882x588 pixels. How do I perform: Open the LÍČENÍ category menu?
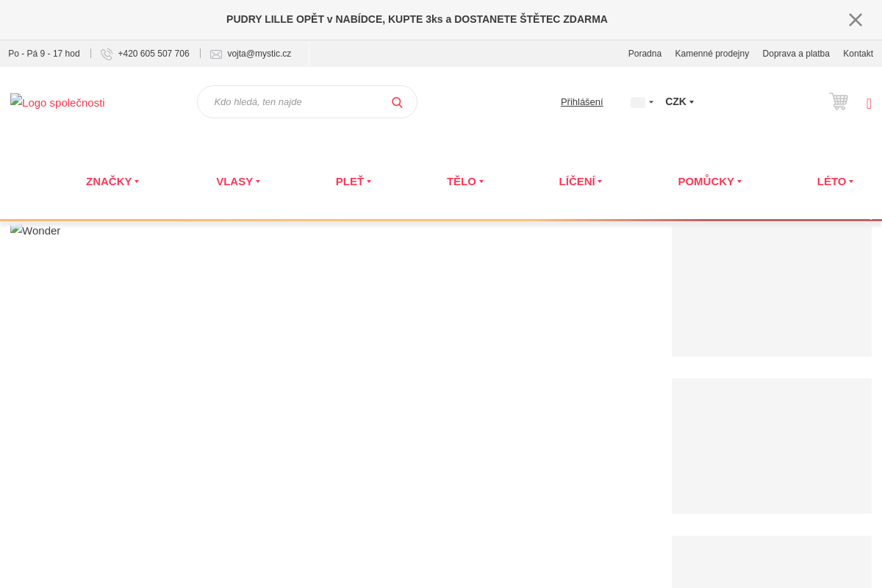pyautogui.click(x=580, y=182)
